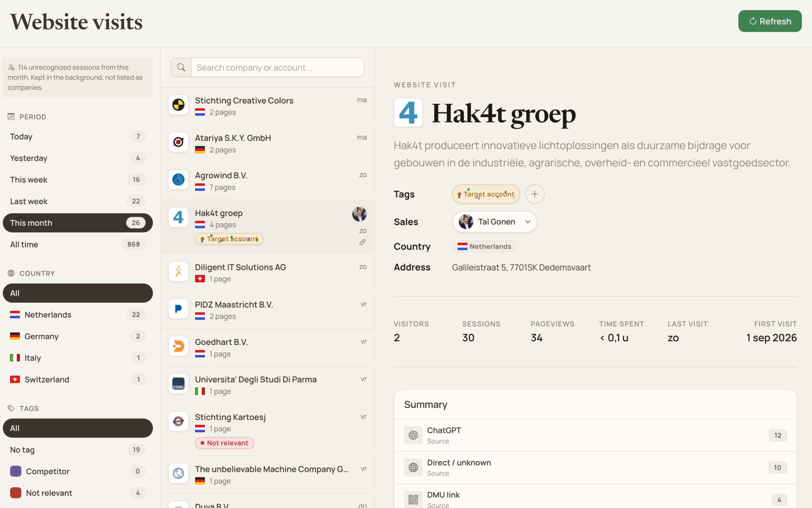Viewport: 812px width, 508px height.
Task: Filter by country Switzerland
Action: pos(77,379)
